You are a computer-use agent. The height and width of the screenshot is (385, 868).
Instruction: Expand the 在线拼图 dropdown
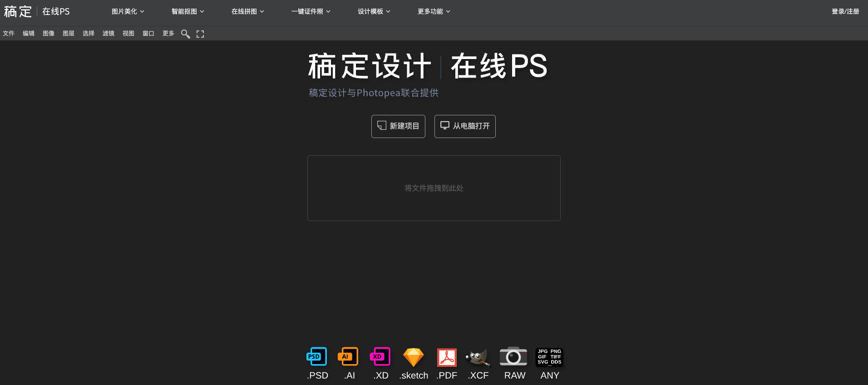point(248,11)
